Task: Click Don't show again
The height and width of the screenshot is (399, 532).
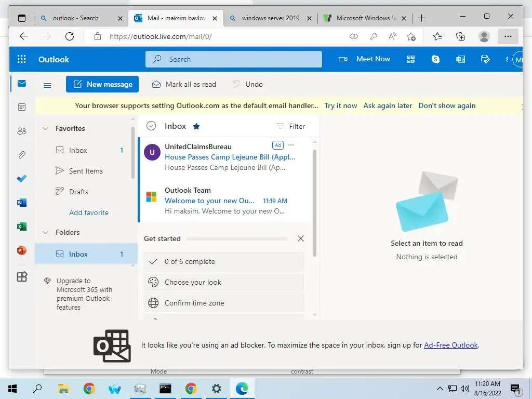Action: point(447,105)
